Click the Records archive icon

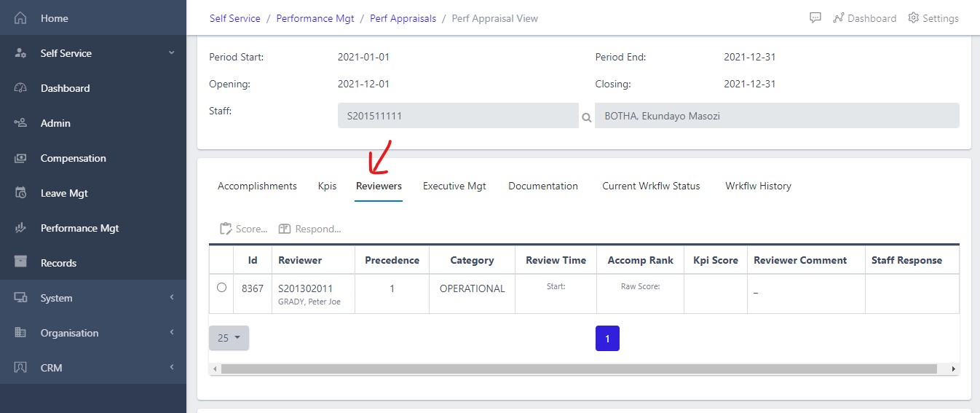click(20, 263)
